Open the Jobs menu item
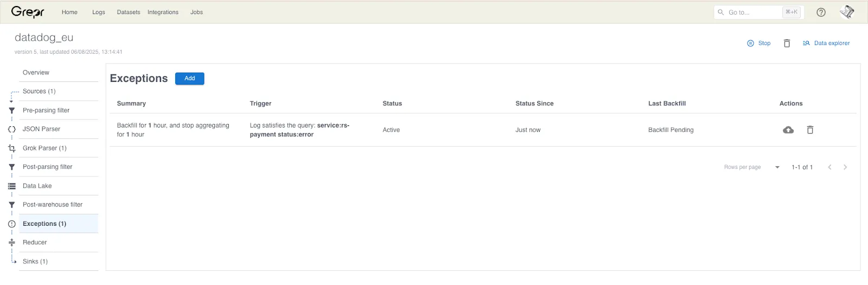The width and height of the screenshot is (868, 285). 196,12
